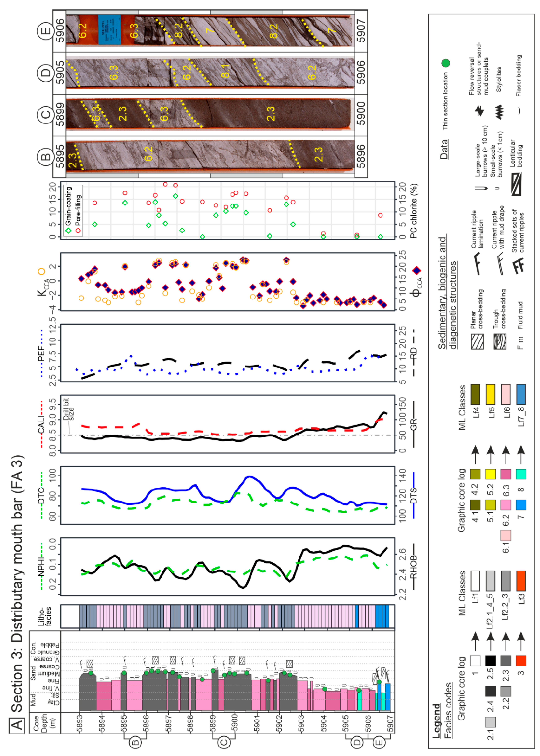The image size is (540, 756).
Task: Click the PC chlorite scatter plot
Action: [x=228, y=210]
